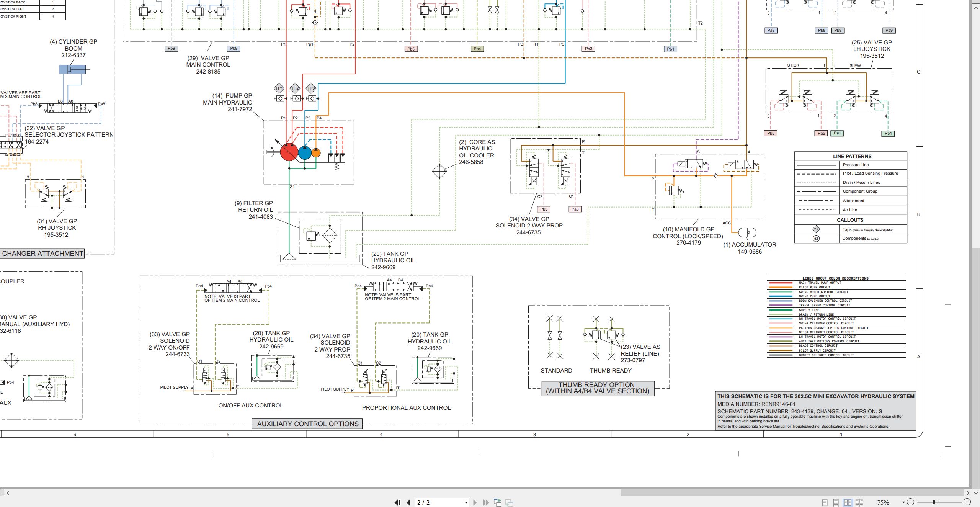Click the red main pump symbol
Screen dimensions: 980x507
pos(289,152)
